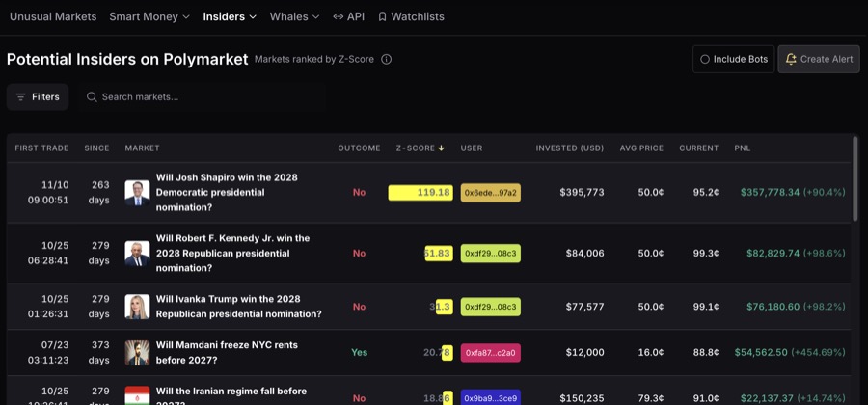Click the bookmark icon beside Watchlists
Screen dimensions: 868x405
pyautogui.click(x=382, y=16)
